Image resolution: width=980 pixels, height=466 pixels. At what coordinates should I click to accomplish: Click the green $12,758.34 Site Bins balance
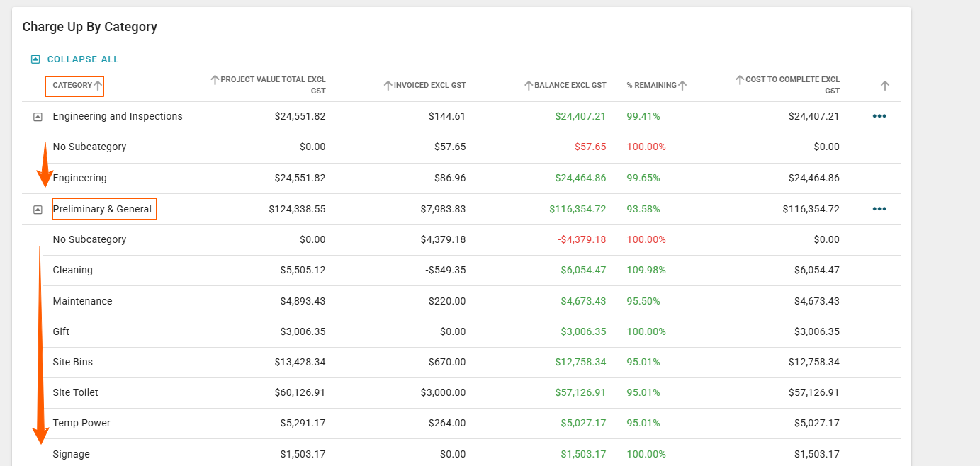click(580, 362)
